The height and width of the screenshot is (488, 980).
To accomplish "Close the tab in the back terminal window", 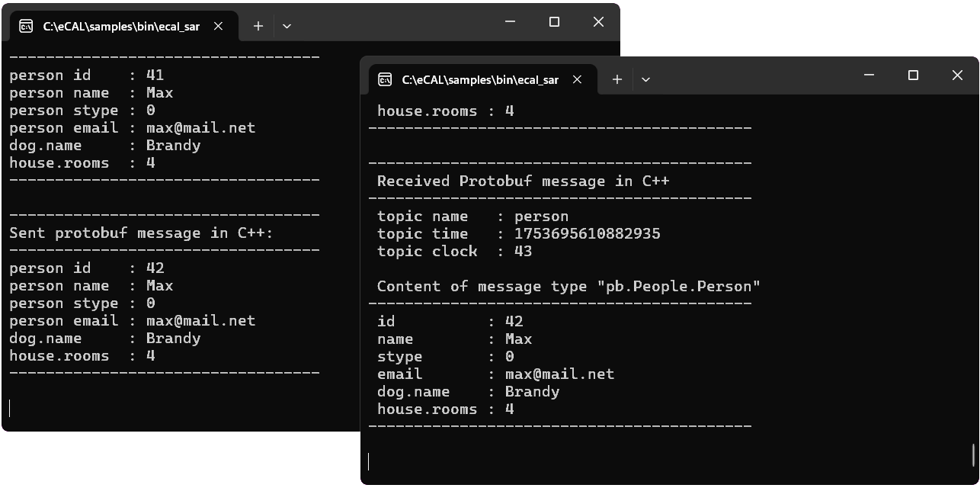I will tap(218, 26).
